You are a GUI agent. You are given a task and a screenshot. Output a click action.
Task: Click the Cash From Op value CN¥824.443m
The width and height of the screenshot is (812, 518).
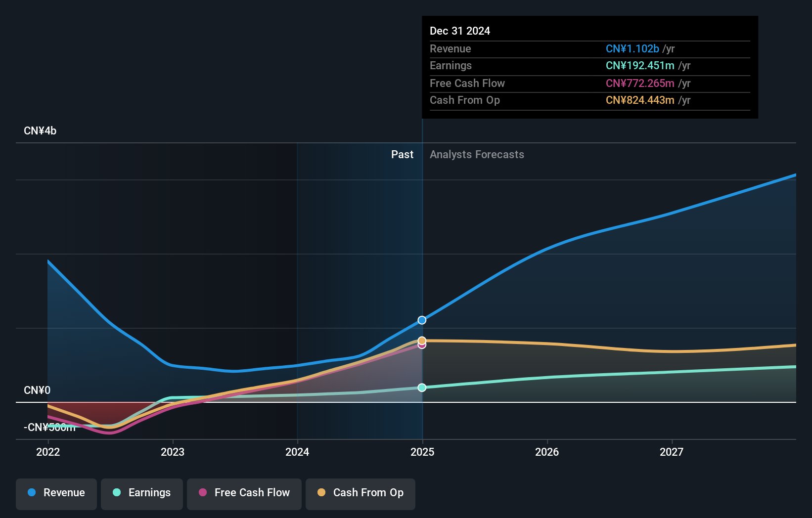(640, 100)
